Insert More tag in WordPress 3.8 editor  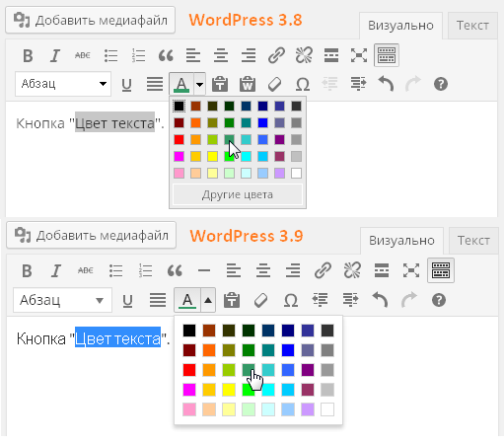point(331,55)
